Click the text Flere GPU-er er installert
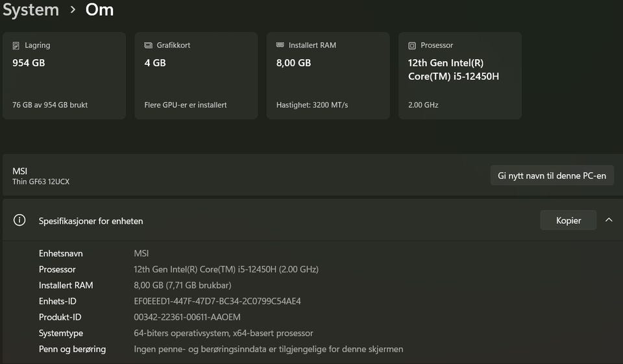Image resolution: width=623 pixels, height=364 pixels. point(186,105)
